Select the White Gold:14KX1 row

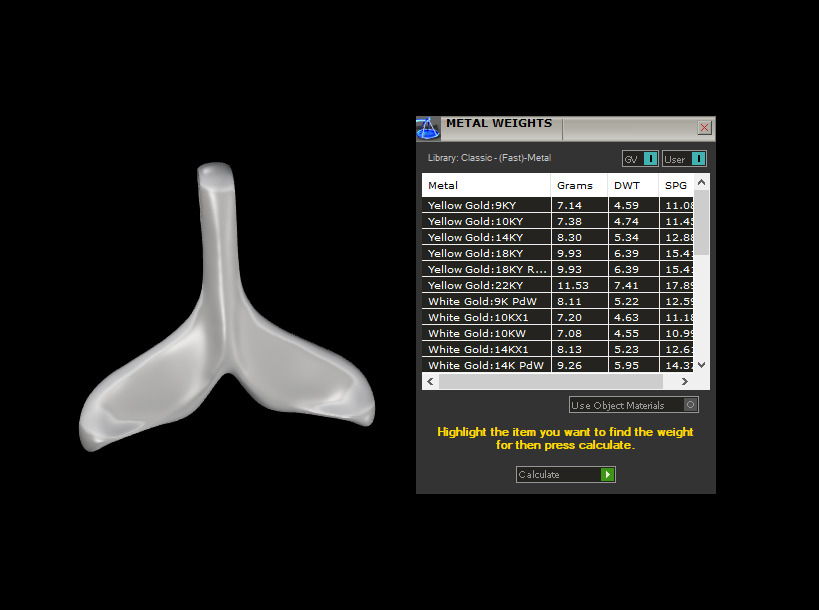[558, 349]
